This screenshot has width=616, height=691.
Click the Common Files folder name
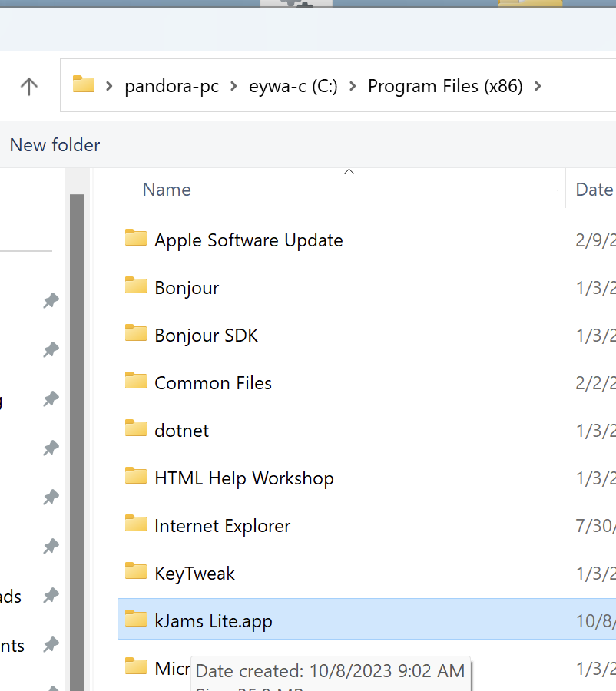click(213, 383)
